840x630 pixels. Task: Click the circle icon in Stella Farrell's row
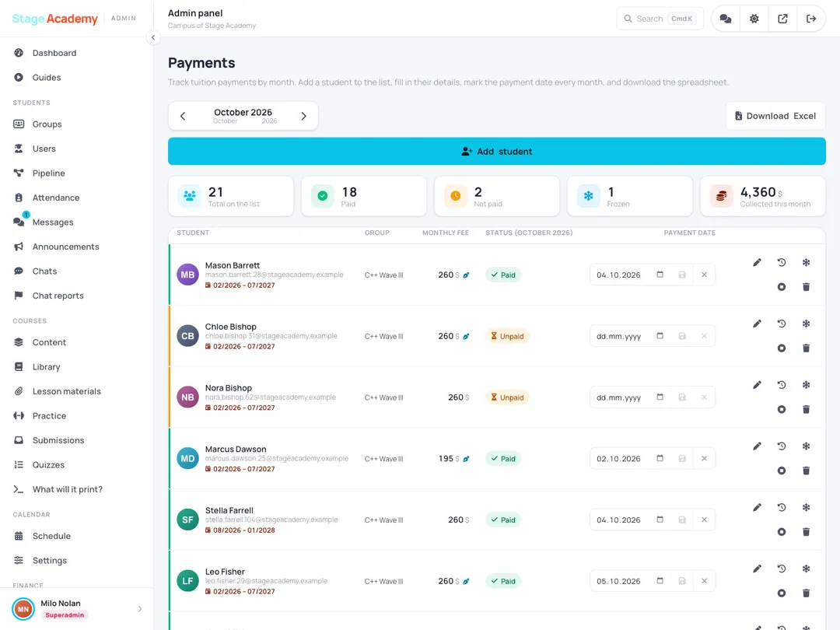click(x=782, y=532)
